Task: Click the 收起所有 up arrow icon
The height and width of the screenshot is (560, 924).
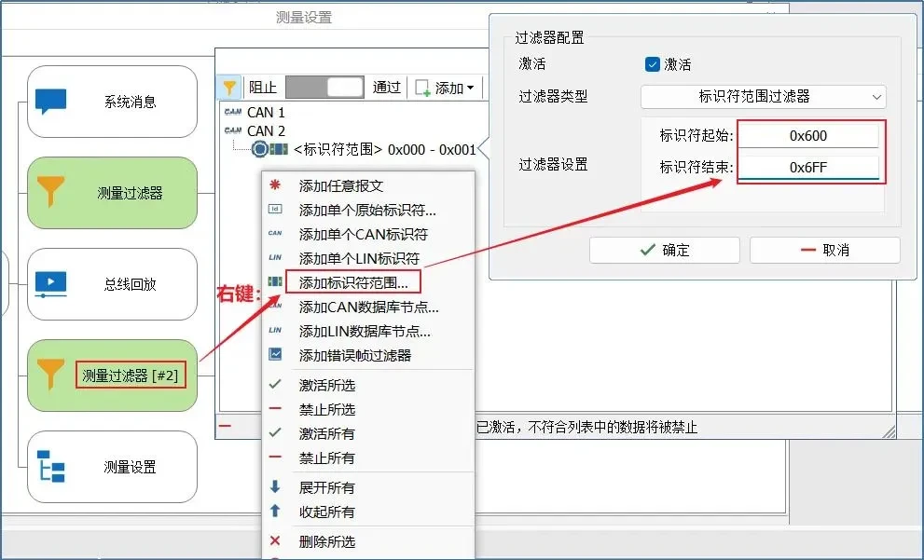Action: 275,512
